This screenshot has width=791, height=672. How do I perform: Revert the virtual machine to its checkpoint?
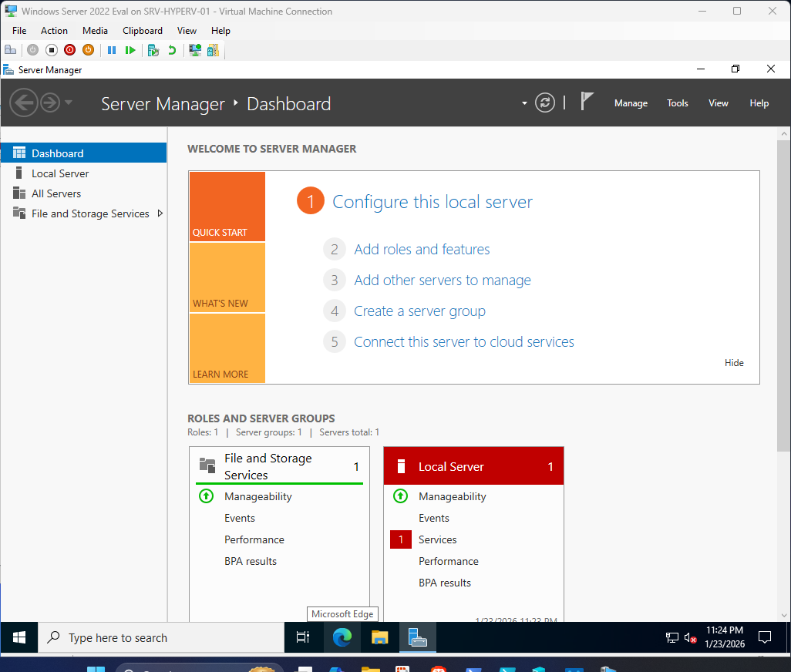tap(171, 50)
